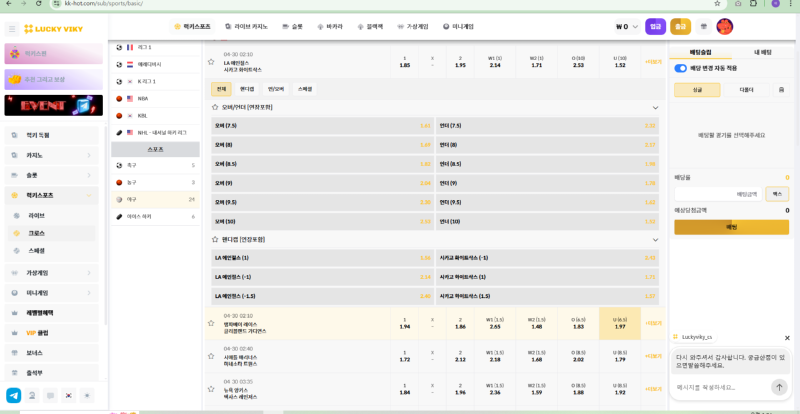This screenshot has height=414, width=800.
Task: Send the chat message with arrow button
Action: coord(779,387)
